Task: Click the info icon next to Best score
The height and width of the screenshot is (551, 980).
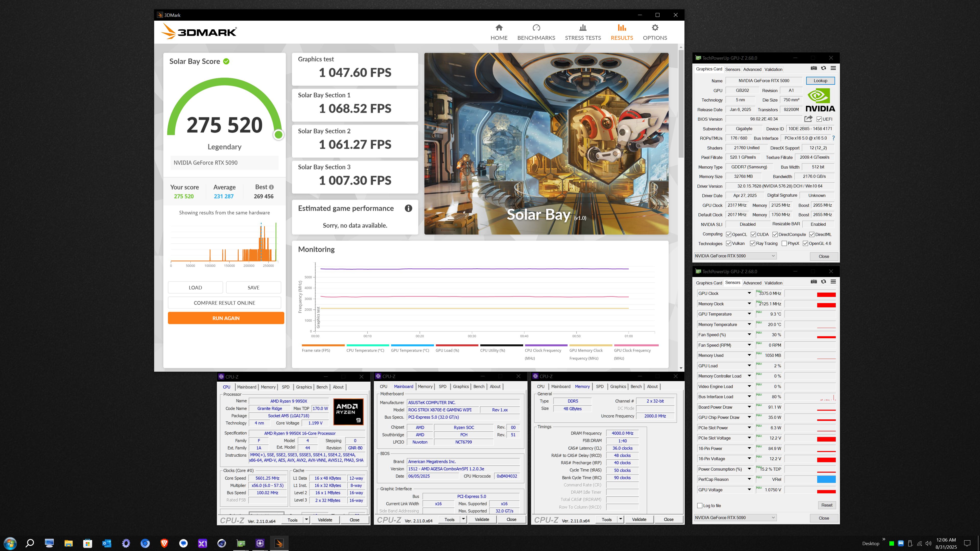Action: coord(271,187)
